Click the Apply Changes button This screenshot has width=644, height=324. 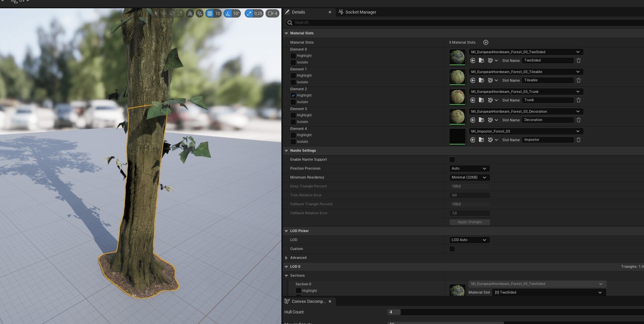pyautogui.click(x=469, y=222)
